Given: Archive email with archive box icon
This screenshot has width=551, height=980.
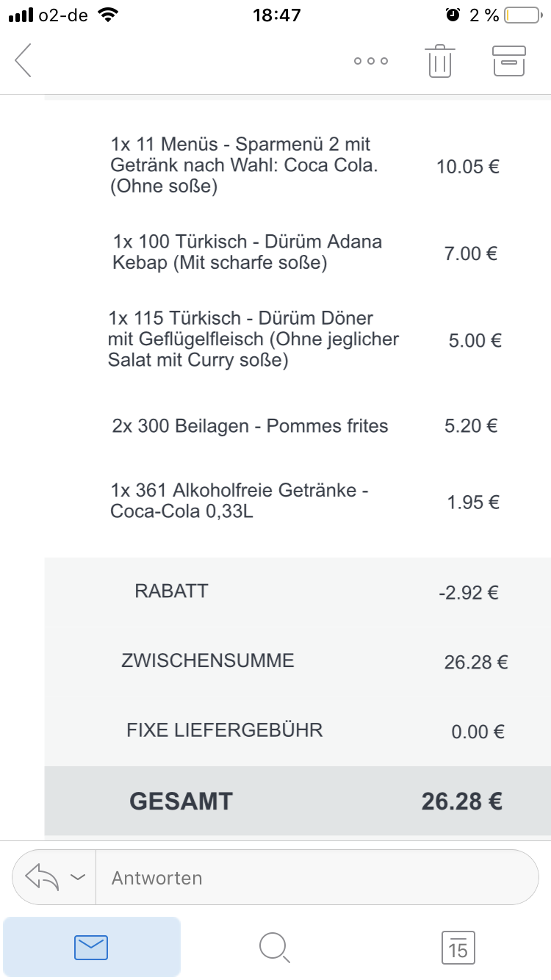Looking at the screenshot, I should tap(508, 61).
